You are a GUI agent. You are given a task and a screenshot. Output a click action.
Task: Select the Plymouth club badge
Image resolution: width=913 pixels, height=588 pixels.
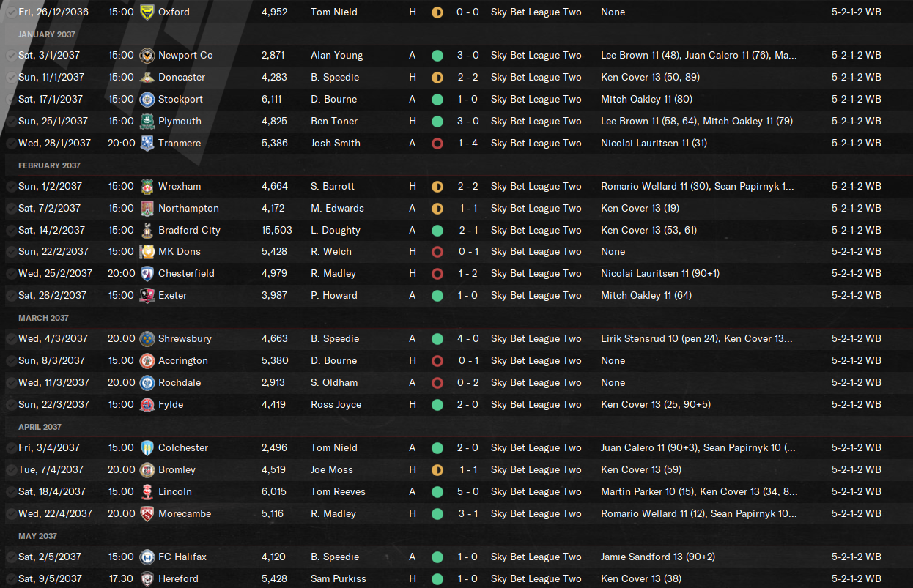point(147,122)
